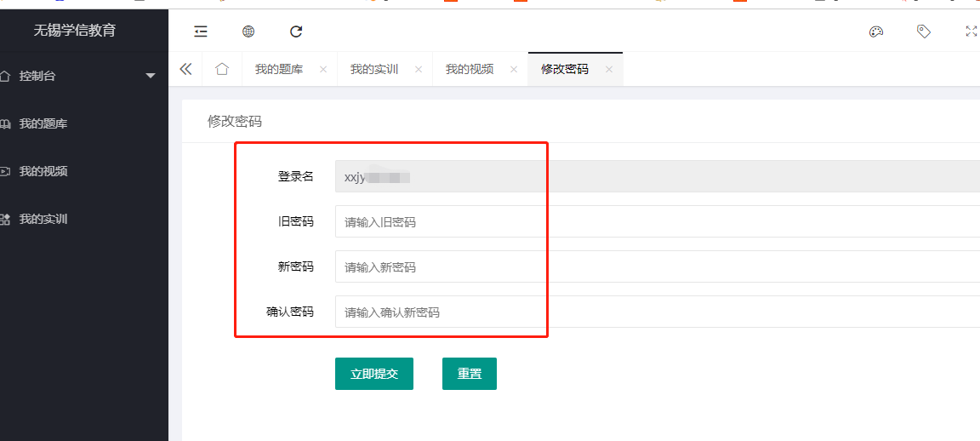Switch to the 我的题库 tab
This screenshot has height=441, width=980.
278,69
